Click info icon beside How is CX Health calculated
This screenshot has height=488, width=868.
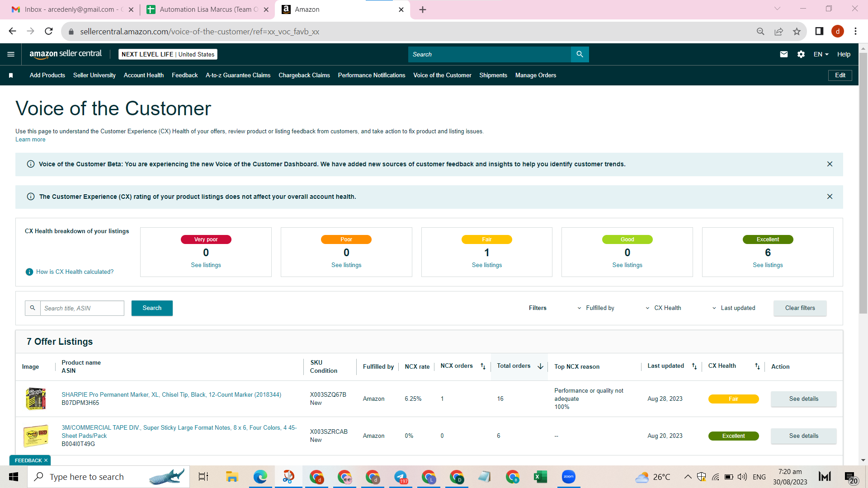tap(29, 272)
